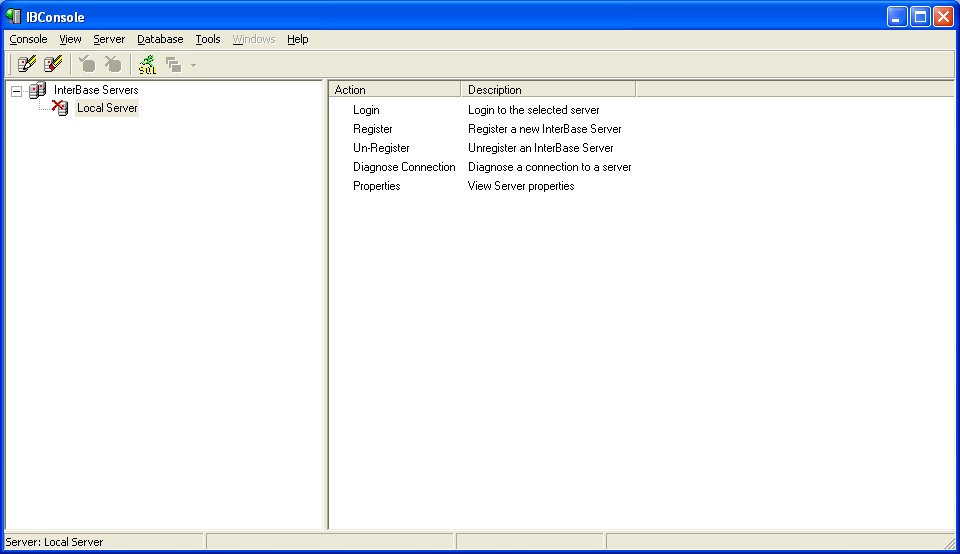Click the window resize grip in status bar
Screen dimensions: 960x554
tap(949, 543)
